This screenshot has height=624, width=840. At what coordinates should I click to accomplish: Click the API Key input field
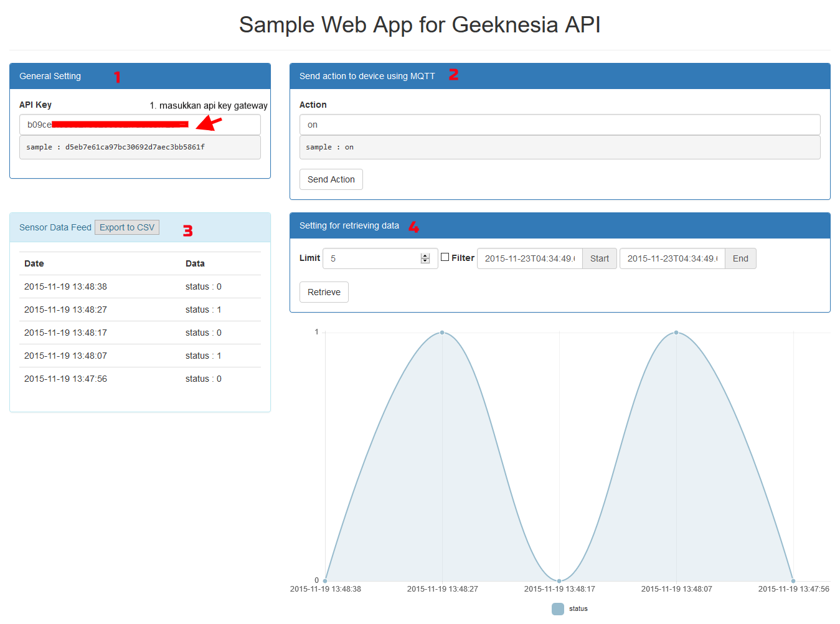coord(139,125)
